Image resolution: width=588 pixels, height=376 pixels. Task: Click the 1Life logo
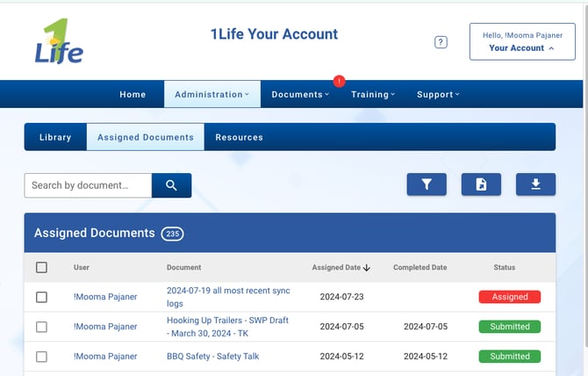[59, 42]
